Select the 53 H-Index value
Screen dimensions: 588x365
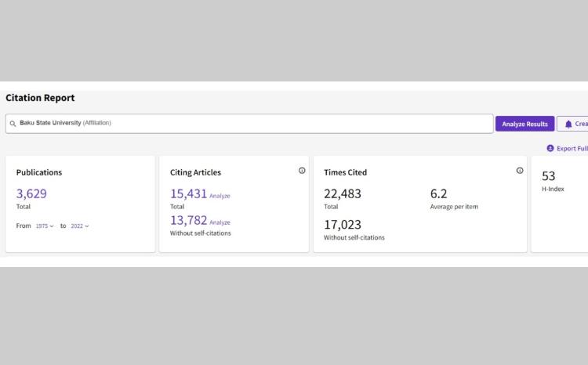pyautogui.click(x=549, y=176)
